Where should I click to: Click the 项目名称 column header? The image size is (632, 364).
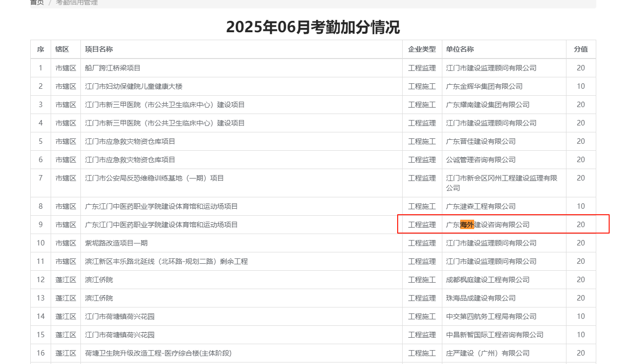click(x=99, y=49)
